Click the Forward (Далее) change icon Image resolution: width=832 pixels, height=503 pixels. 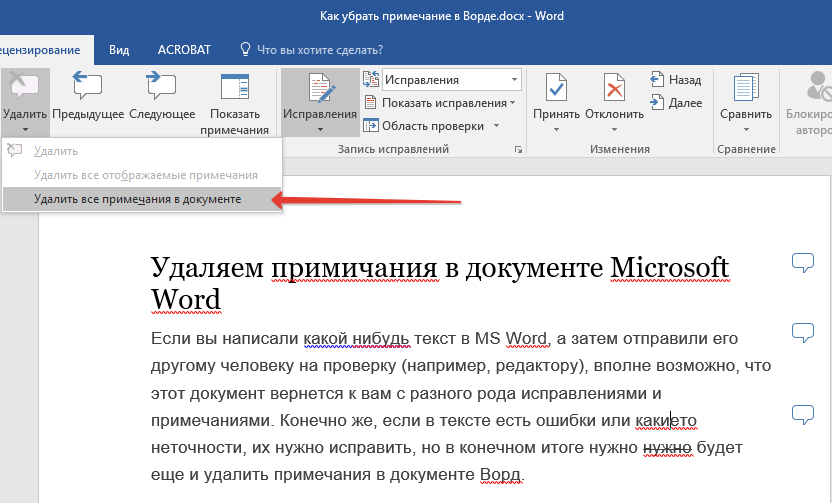click(675, 102)
